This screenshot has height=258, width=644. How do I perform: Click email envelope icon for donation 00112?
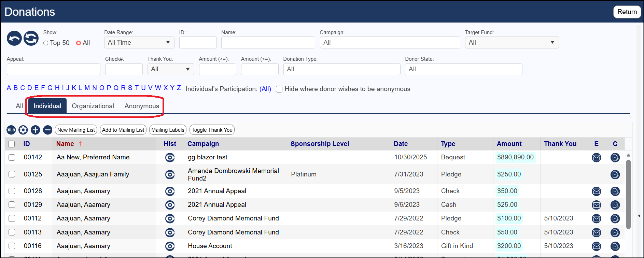[597, 218]
